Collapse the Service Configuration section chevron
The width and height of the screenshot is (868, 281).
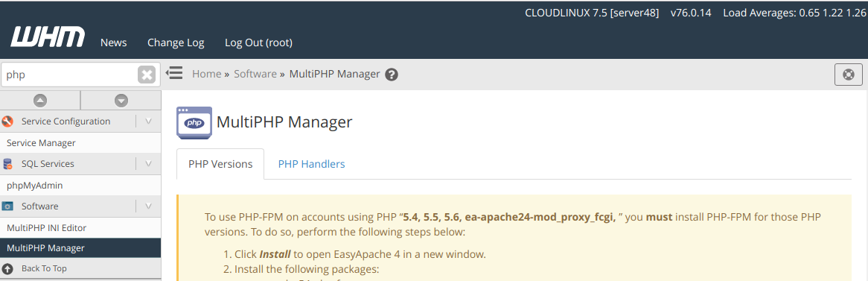pos(148,121)
